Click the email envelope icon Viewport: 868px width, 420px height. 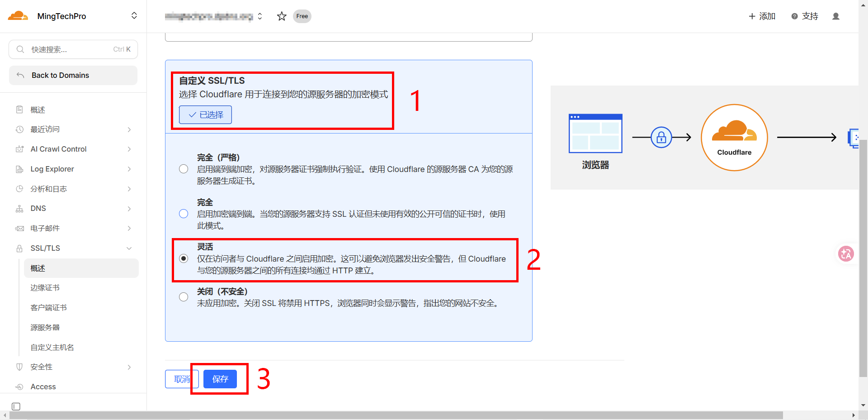[x=19, y=229]
